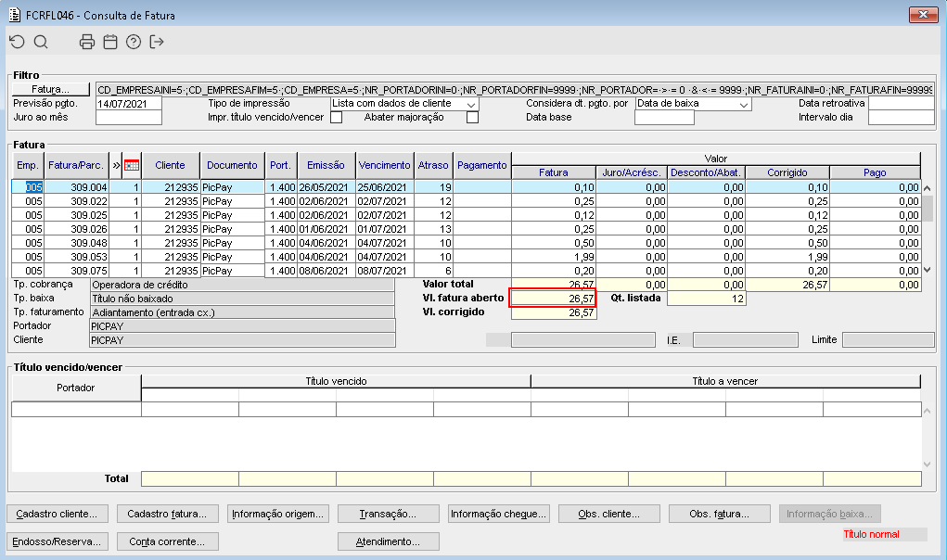Click the double-arrow column header icon
Image resolution: width=947 pixels, height=560 pixels.
(116, 165)
